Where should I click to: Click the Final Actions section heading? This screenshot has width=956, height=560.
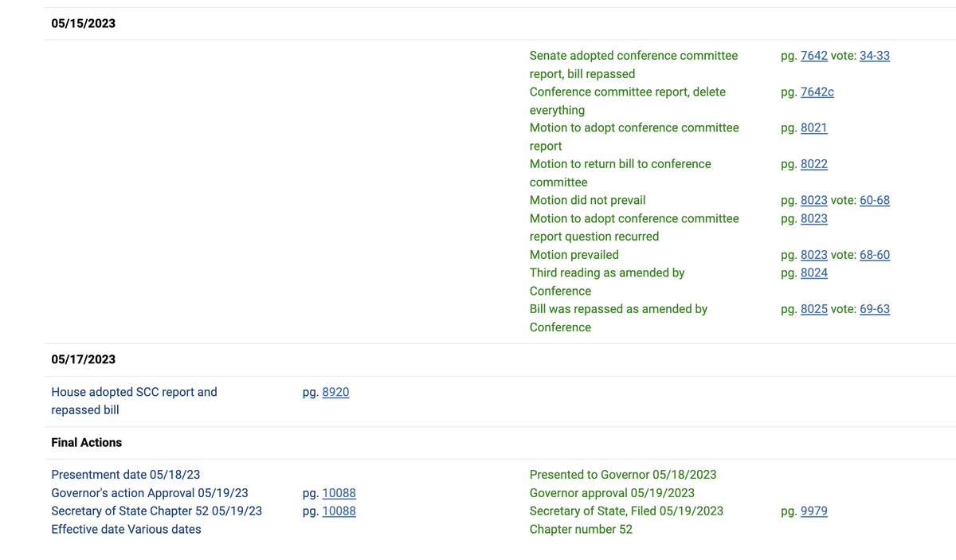tap(87, 442)
